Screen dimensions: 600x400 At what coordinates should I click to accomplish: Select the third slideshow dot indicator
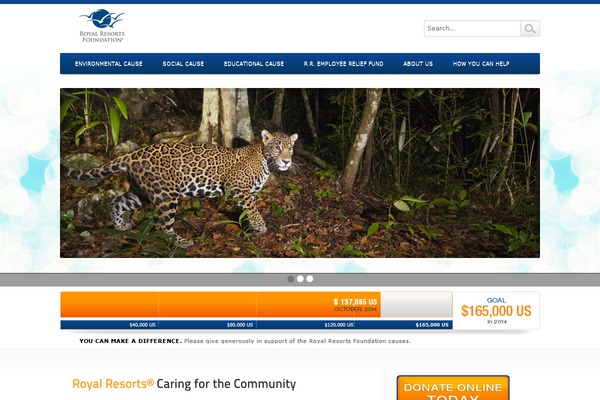click(x=310, y=279)
